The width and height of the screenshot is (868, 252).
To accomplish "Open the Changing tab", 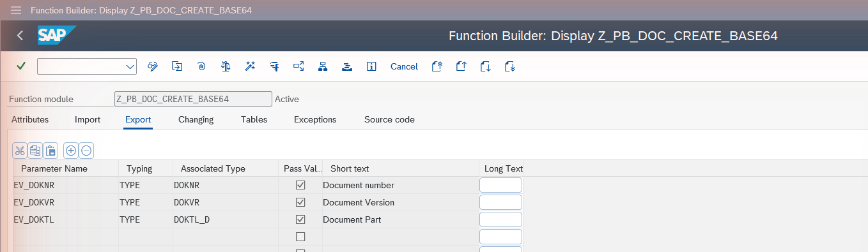I will [x=196, y=119].
